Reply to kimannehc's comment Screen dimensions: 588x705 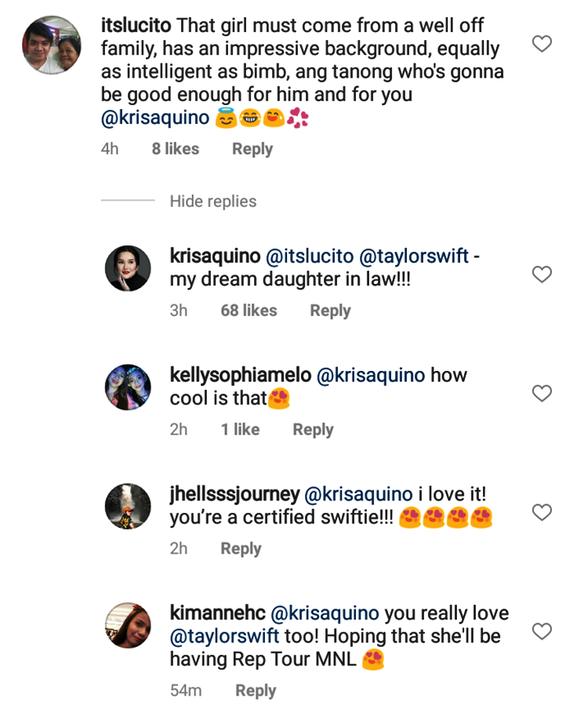256,691
